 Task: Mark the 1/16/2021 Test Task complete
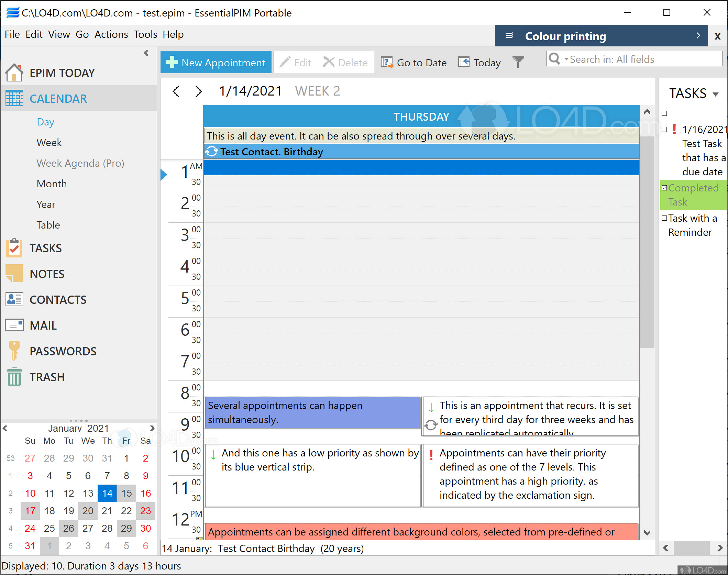tap(664, 130)
